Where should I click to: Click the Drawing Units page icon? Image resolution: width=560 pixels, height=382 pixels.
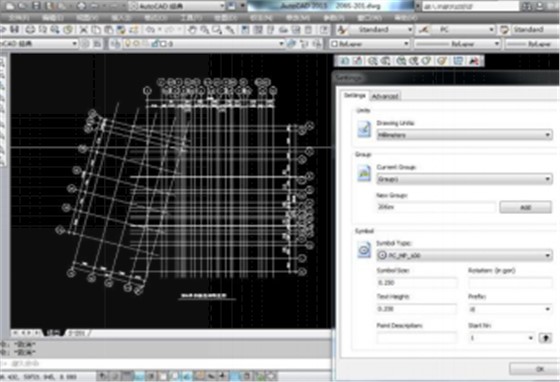(x=364, y=129)
